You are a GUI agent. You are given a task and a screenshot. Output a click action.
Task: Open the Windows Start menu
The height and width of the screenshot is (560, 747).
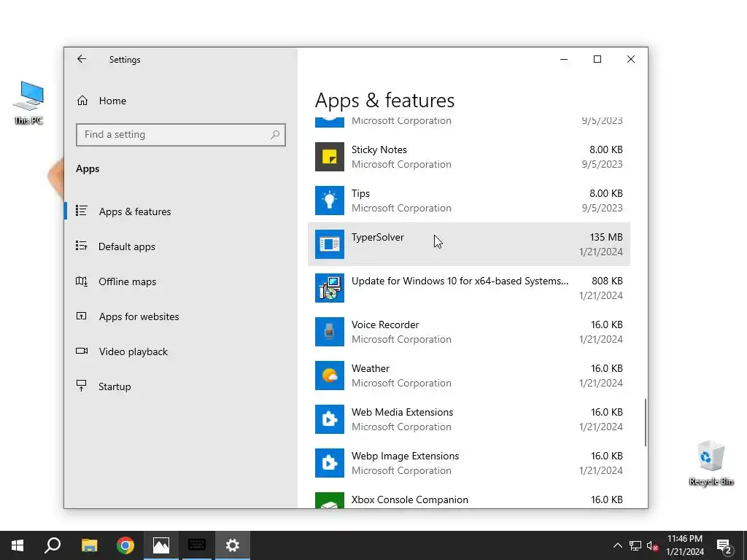coord(18,545)
